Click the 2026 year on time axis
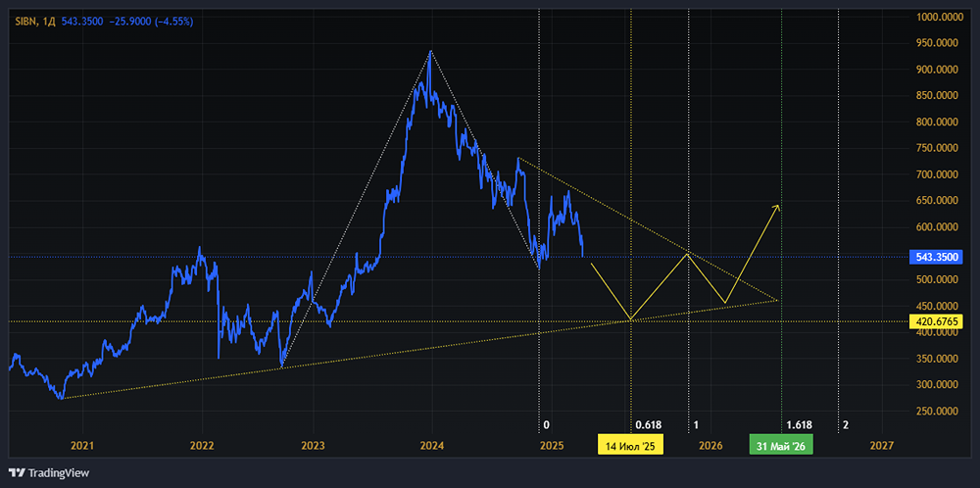980x488 pixels. (710, 446)
